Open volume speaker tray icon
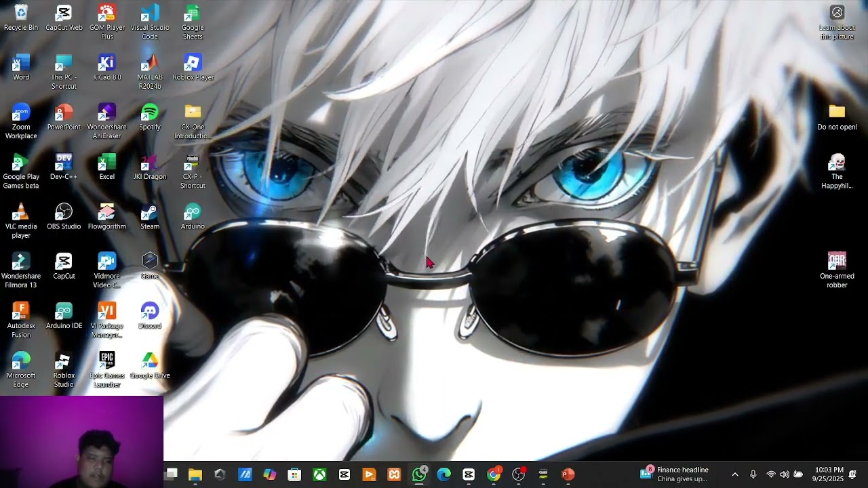Viewport: 868px width, 488px height. point(785,474)
